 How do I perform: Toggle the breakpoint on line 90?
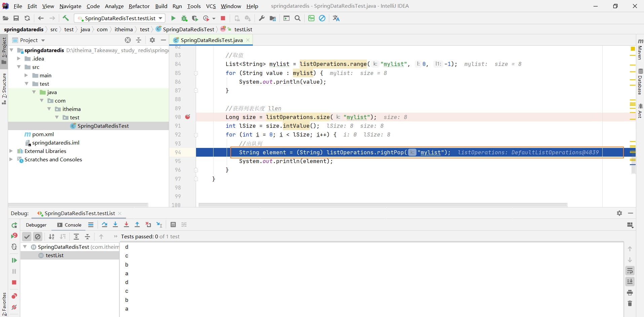[188, 117]
